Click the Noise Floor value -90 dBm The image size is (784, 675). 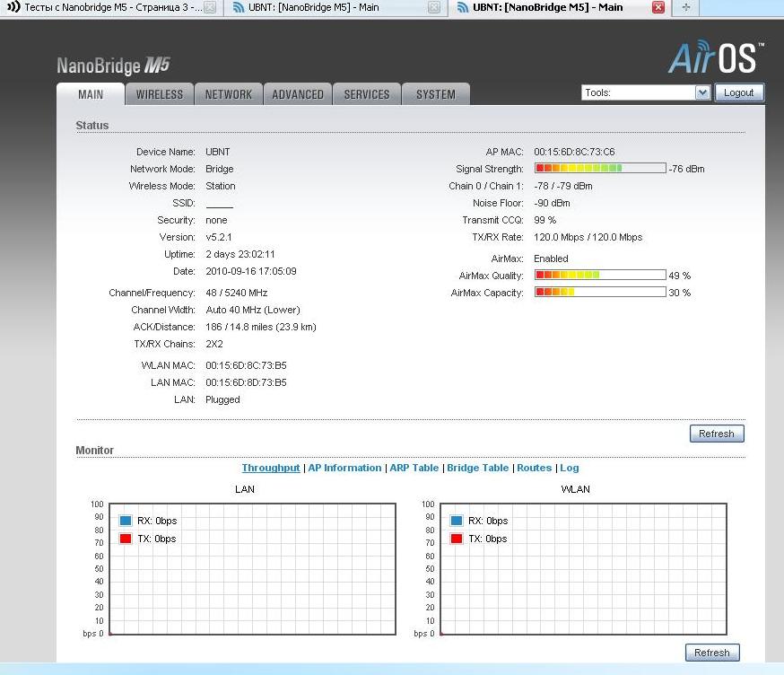pos(552,203)
